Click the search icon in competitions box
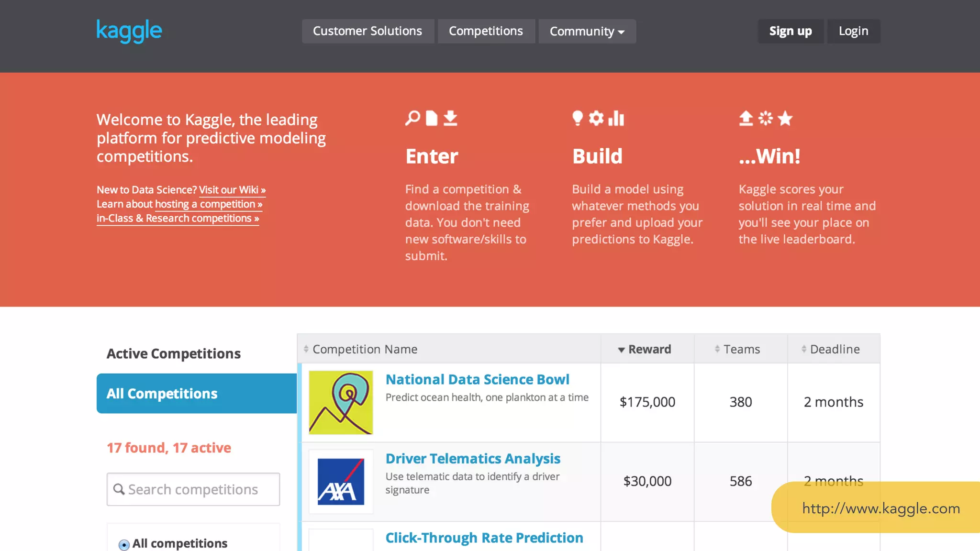980x551 pixels. pyautogui.click(x=119, y=489)
